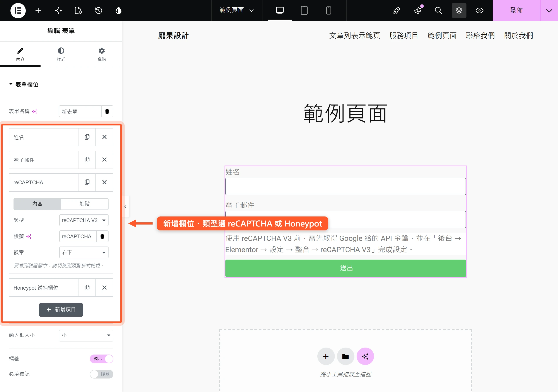This screenshot has width=558, height=392.
Task: Open 關於我們 nav menu item
Action: [x=519, y=36]
